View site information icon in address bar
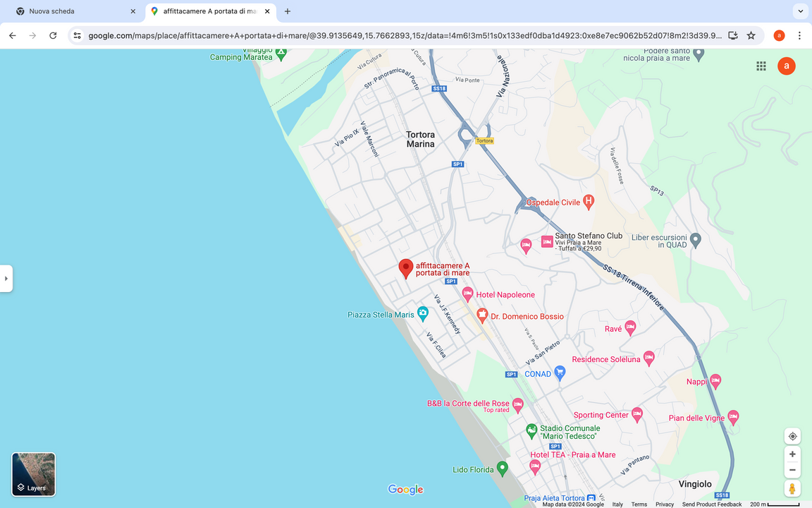 click(x=77, y=35)
